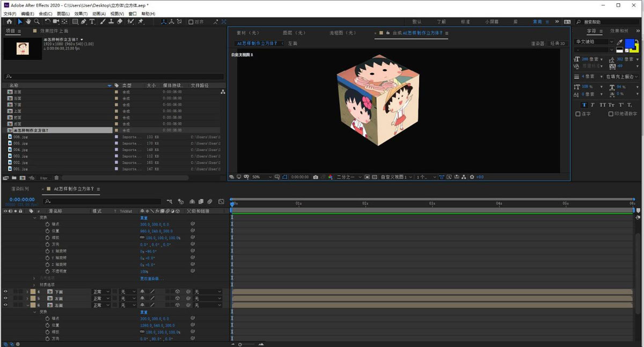Switch to the 渲染队列 tab
This screenshot has height=347, width=644.
coord(20,189)
